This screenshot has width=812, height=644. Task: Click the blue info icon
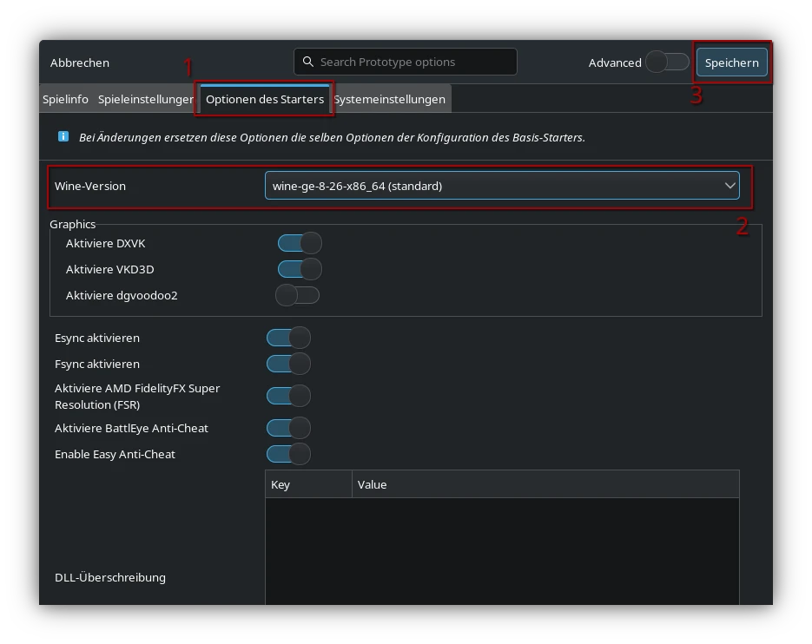tap(63, 136)
